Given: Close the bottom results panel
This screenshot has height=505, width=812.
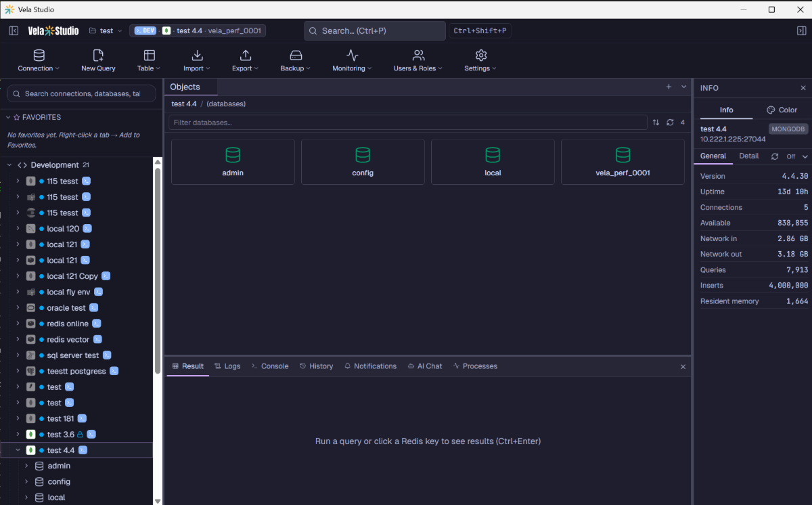Looking at the screenshot, I should coord(683,367).
